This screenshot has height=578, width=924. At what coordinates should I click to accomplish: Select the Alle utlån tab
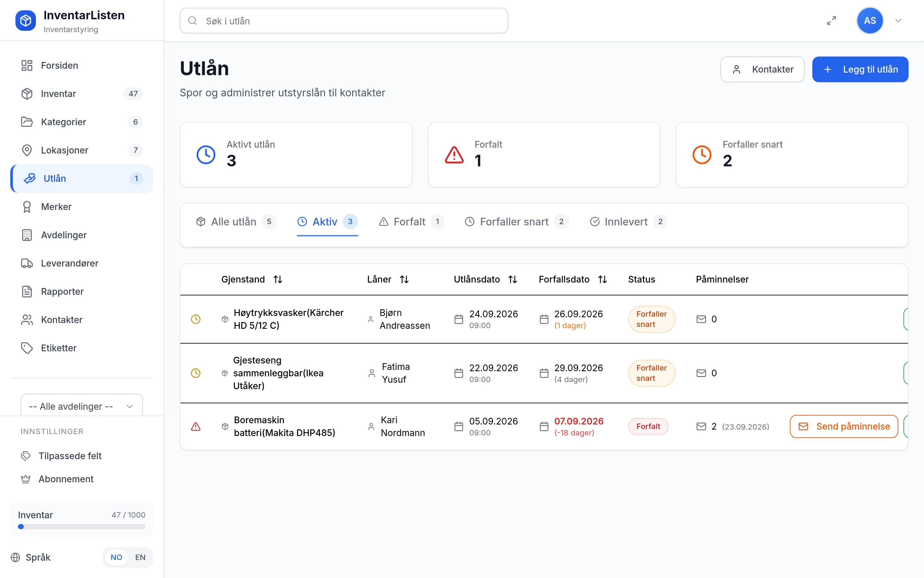tap(236, 222)
